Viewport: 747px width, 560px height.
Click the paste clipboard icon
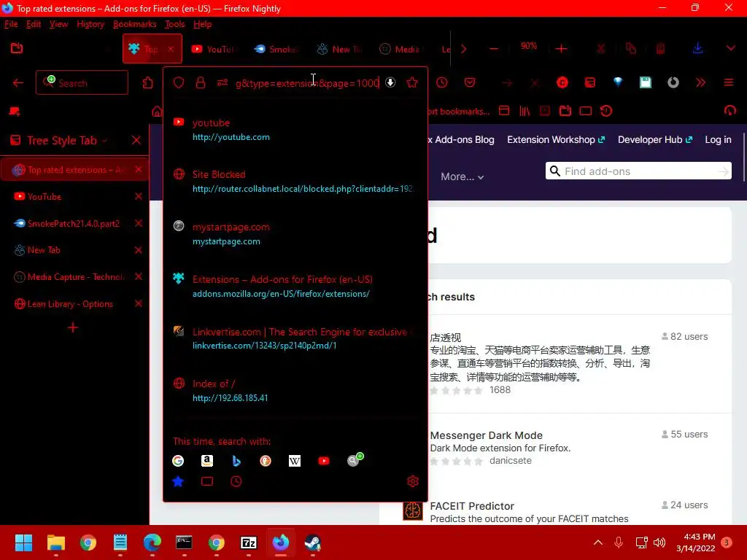(x=660, y=48)
